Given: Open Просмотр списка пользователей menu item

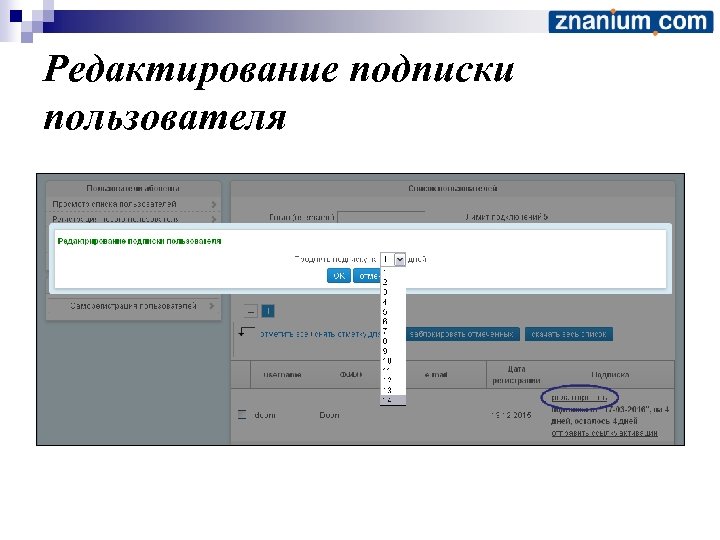Looking at the screenshot, I should coord(133,204).
